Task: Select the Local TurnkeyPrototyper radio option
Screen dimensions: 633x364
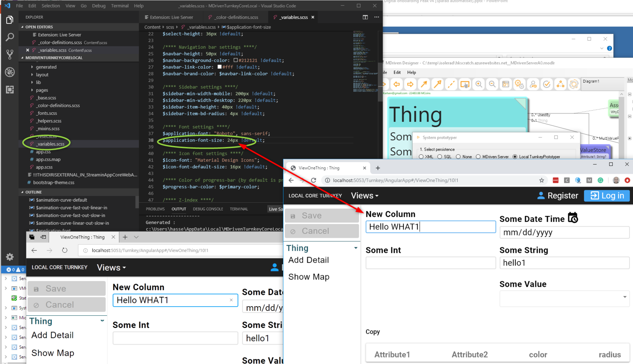Action: [515, 157]
